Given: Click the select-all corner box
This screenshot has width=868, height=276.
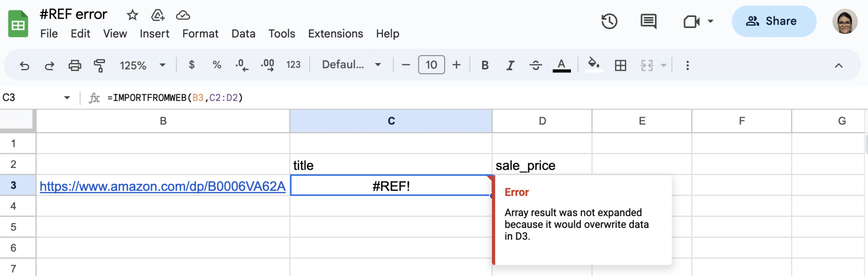Looking at the screenshot, I should point(17,120).
